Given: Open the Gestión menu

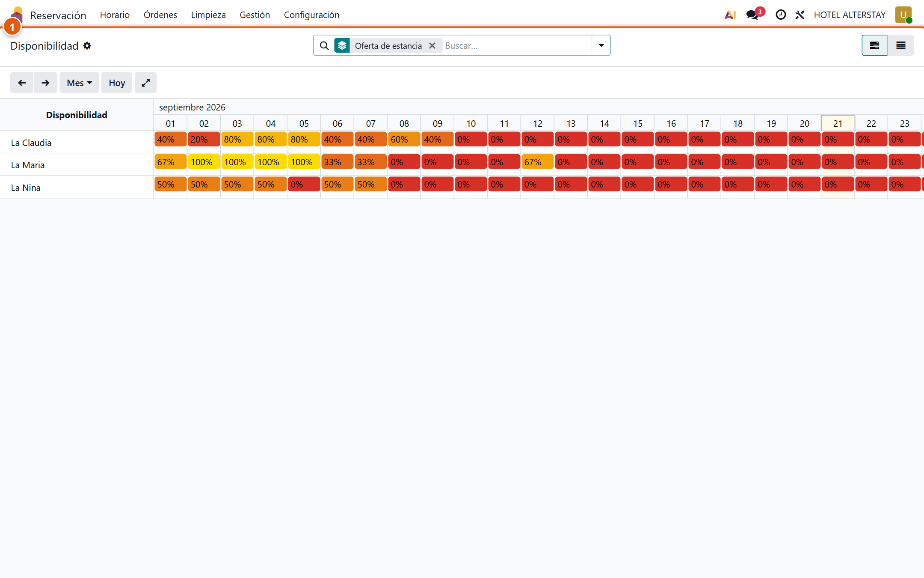Looking at the screenshot, I should tap(255, 15).
